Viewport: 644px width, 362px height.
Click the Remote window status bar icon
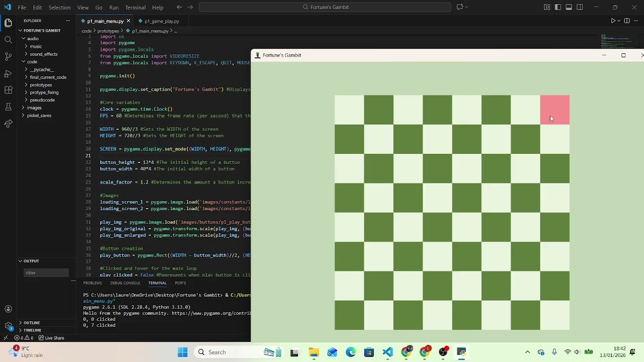click(6, 338)
